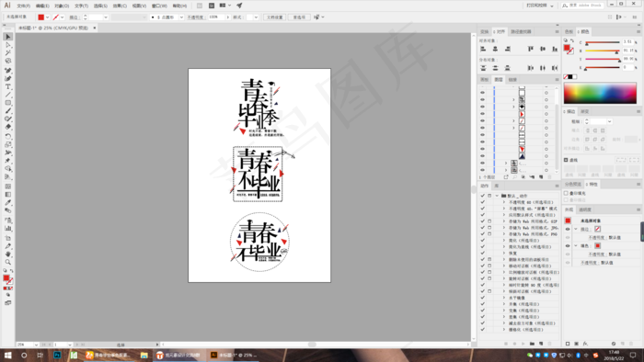Select the Paintbrush tool
Screen dimensions: 644x362
(7, 110)
